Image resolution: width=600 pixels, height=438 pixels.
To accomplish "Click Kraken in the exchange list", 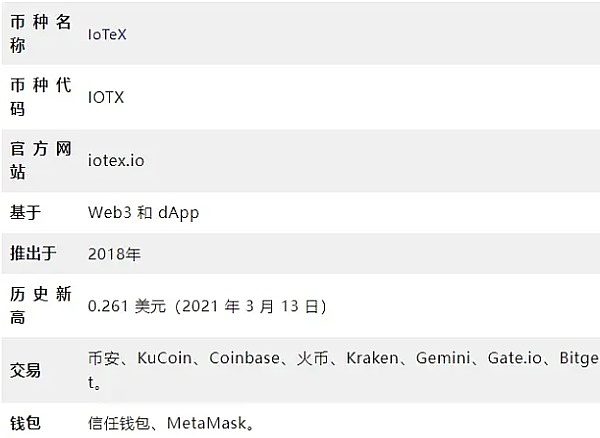I will click(370, 358).
